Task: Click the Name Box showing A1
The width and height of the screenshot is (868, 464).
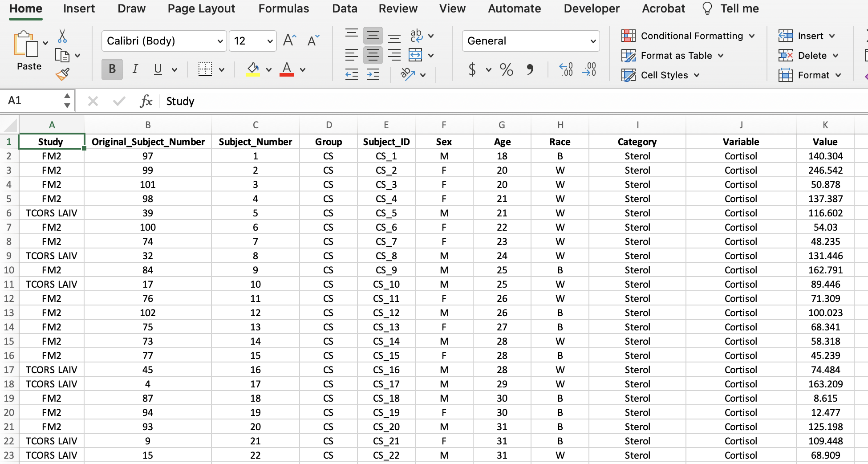Action: pyautogui.click(x=33, y=101)
